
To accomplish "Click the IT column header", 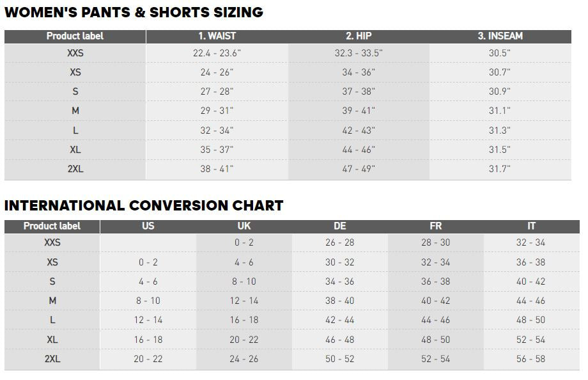I will tap(531, 226).
